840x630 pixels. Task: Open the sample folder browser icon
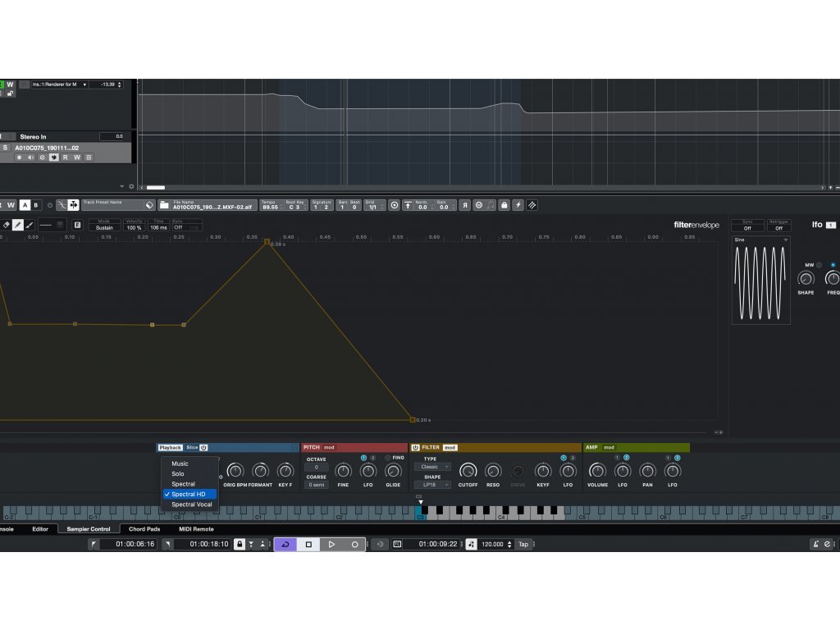164,205
